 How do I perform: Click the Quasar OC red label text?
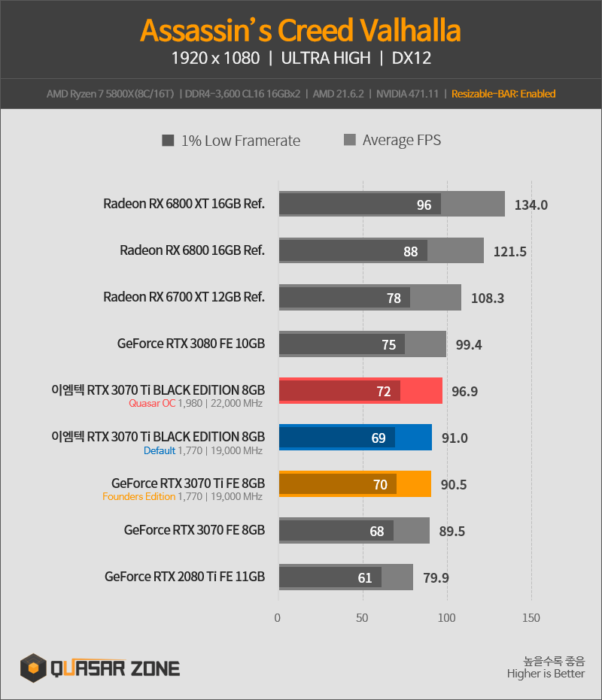152,403
